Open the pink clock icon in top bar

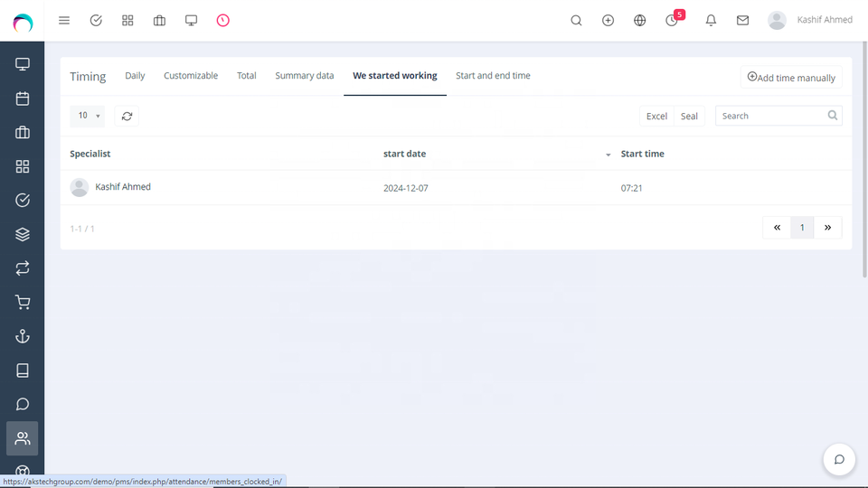(x=222, y=20)
